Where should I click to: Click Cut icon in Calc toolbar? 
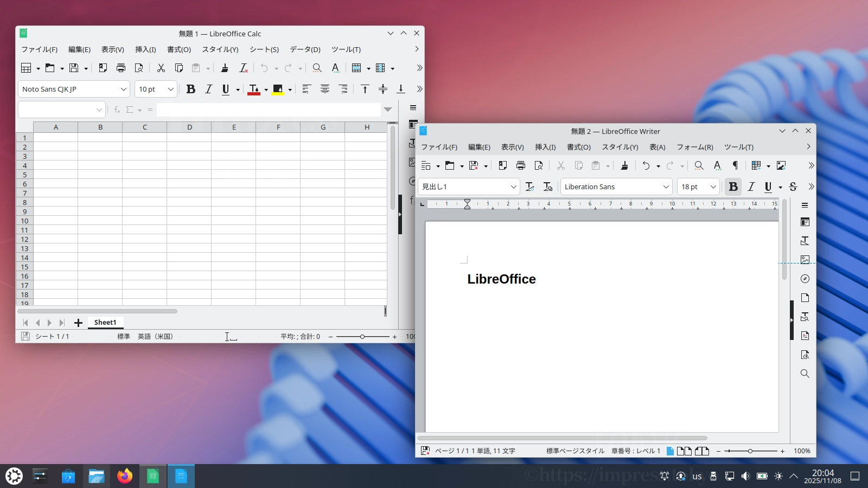(161, 68)
